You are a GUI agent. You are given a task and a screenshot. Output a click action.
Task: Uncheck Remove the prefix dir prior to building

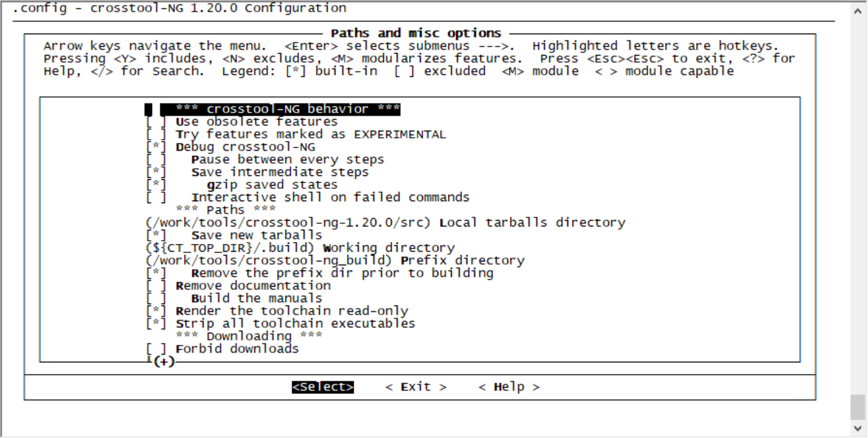click(156, 273)
